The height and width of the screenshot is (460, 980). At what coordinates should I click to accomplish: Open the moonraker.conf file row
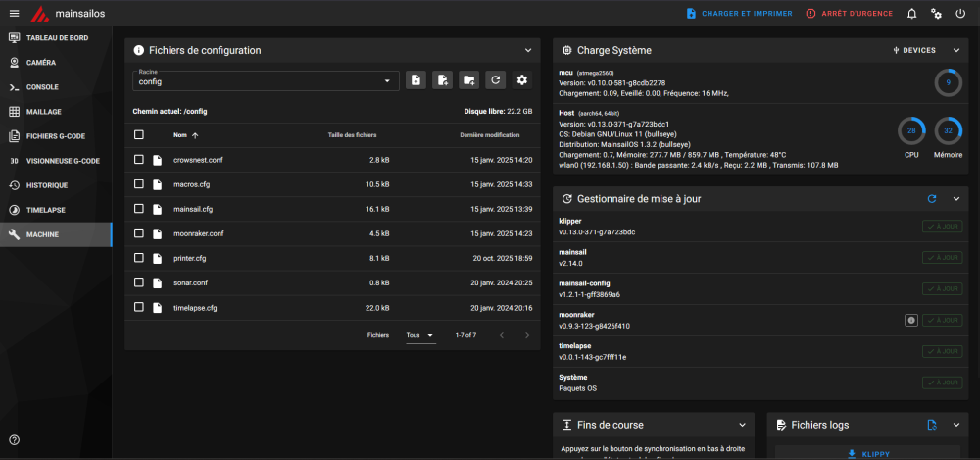coord(332,233)
